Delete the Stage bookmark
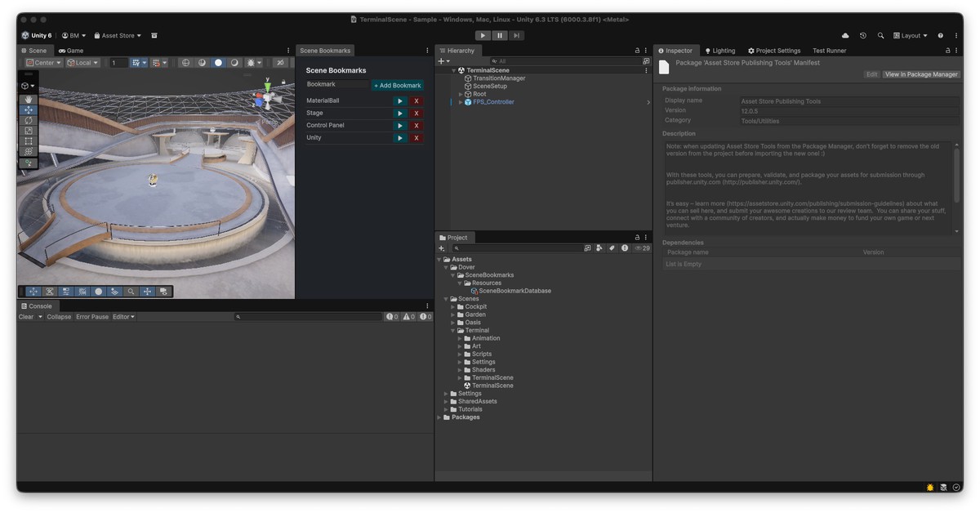 tap(416, 114)
